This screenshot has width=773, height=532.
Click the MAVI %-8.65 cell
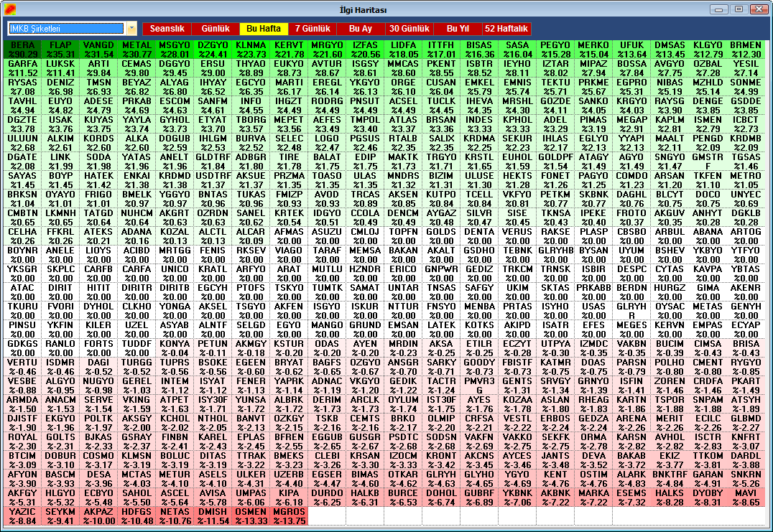(746, 498)
